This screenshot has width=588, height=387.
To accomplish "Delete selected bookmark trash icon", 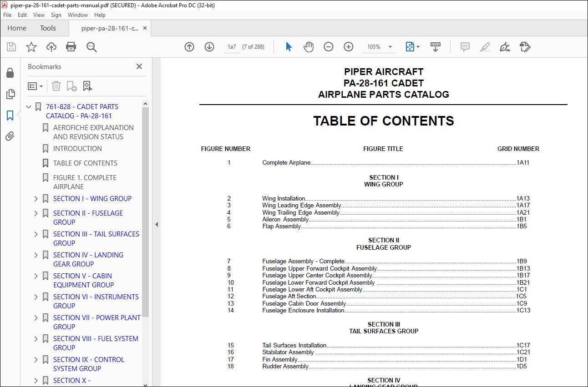I will tap(56, 86).
